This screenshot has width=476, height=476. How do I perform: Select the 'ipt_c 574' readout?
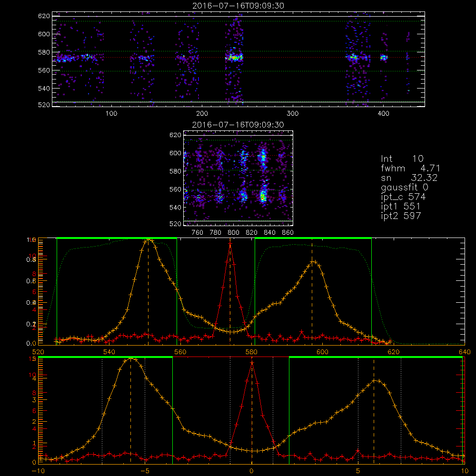404,197
